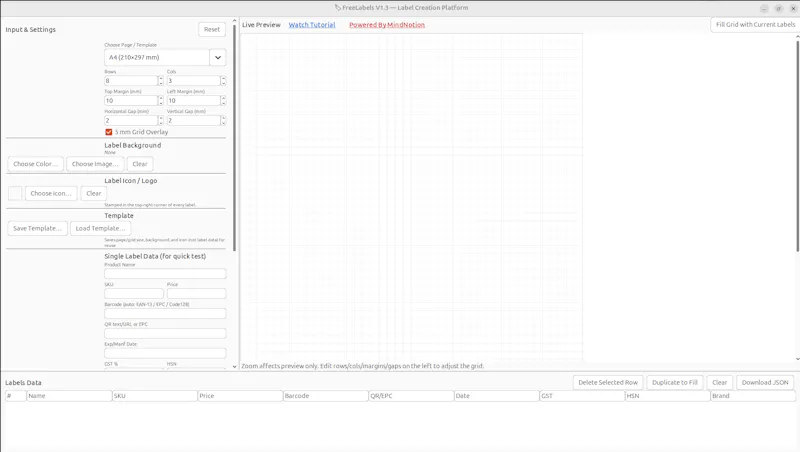This screenshot has height=452, width=800.
Task: Click the Exp/Manf Date input field
Action: [165, 354]
